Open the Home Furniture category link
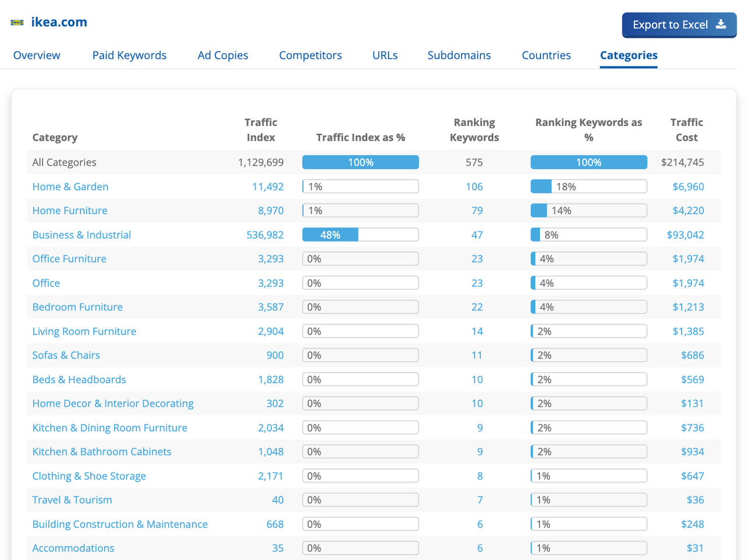Viewport: 747px width, 560px height. click(x=70, y=211)
